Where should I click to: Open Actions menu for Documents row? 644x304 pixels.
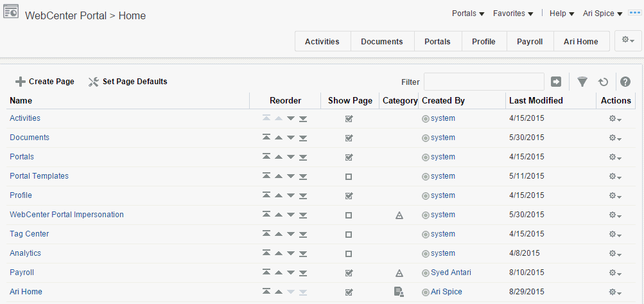click(615, 138)
